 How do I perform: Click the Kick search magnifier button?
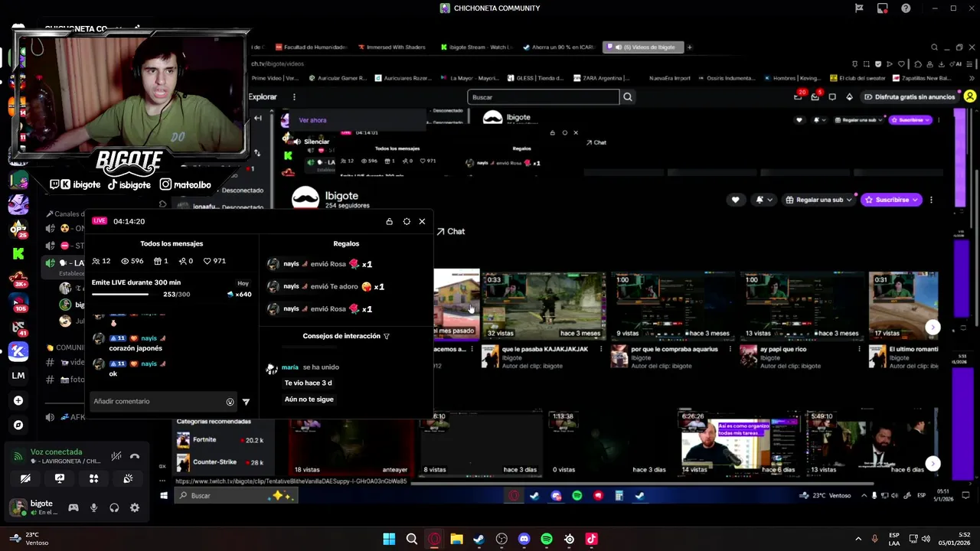[x=627, y=97]
